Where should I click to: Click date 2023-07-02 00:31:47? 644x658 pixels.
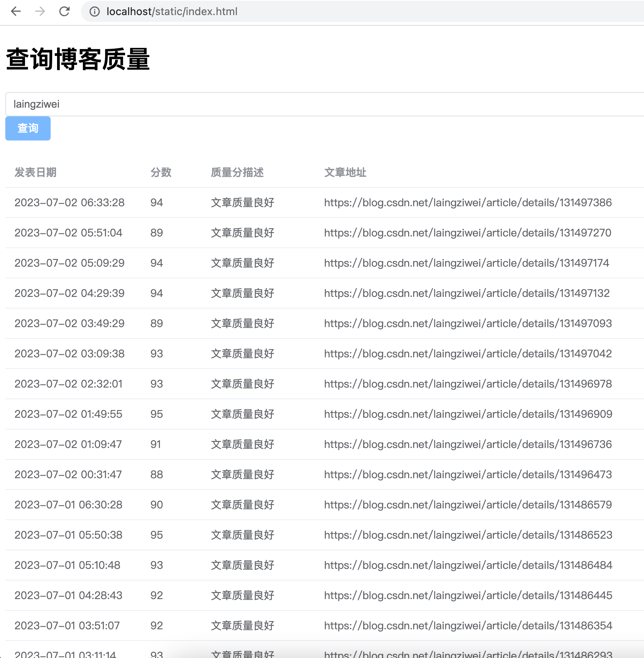68,475
